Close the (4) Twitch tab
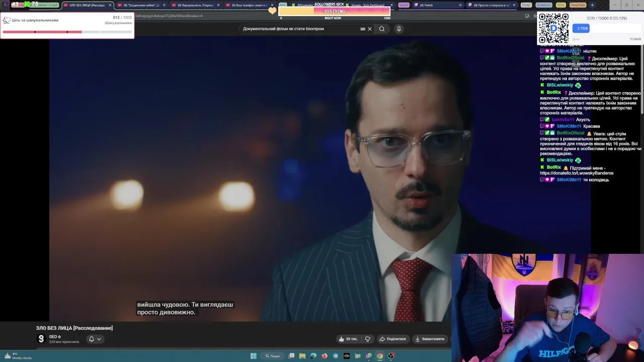 coord(460,5)
